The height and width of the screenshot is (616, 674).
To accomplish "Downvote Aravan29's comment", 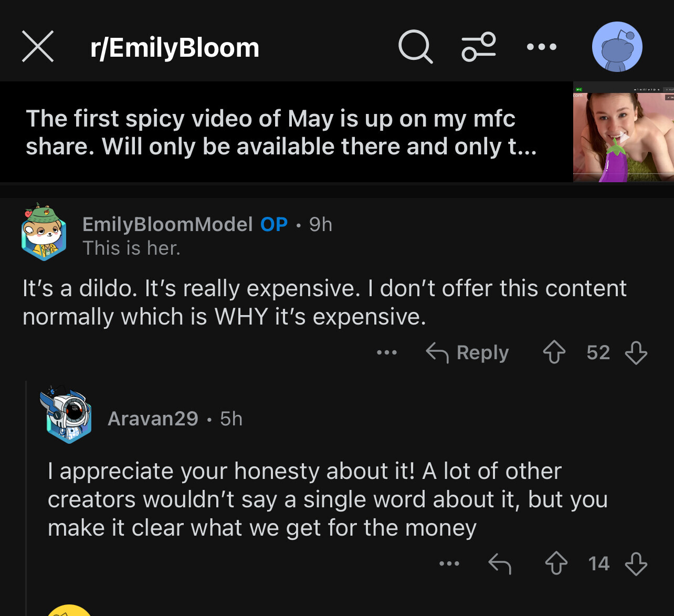I will 636,563.
